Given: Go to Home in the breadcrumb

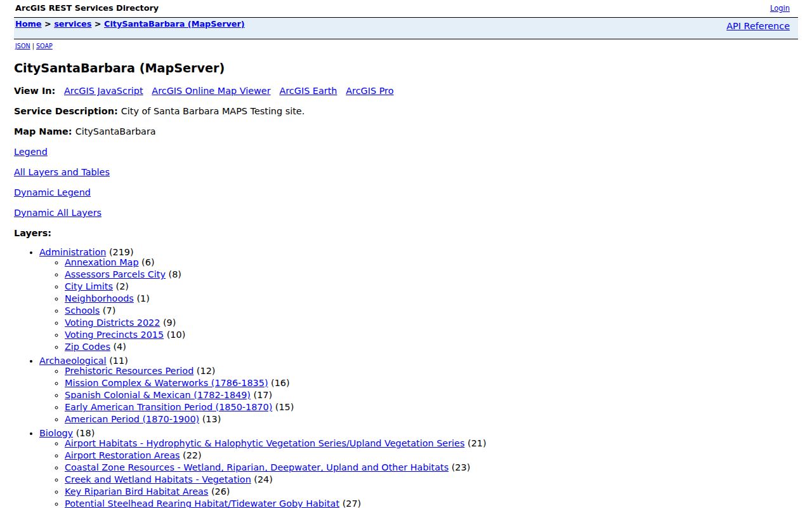Looking at the screenshot, I should click(28, 24).
